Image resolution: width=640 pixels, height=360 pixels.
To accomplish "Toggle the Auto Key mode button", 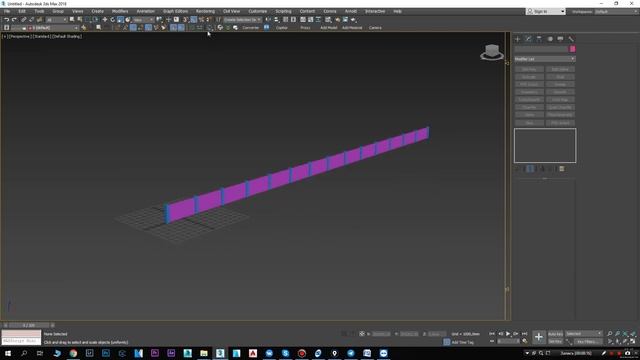I will [555, 334].
